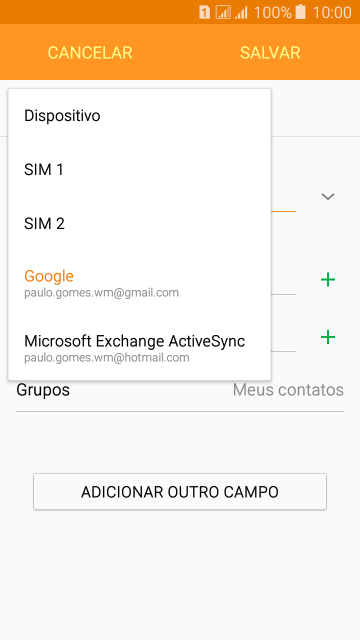360x640 pixels.
Task: Tap the first signal strength icon
Action: point(223,12)
